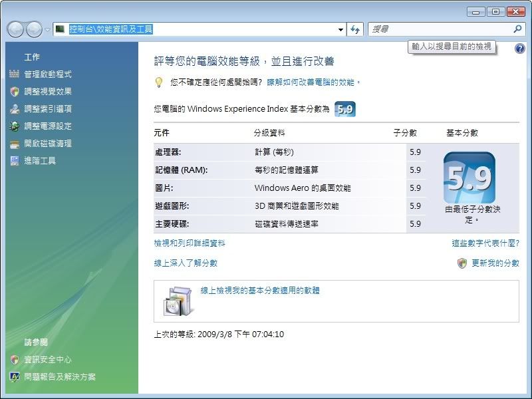The image size is (532, 399).
Task: Open 檢視和列印詳細資料 link
Action: [190, 243]
